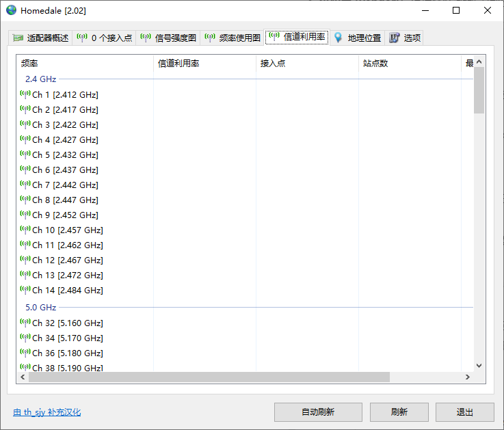Click antenna icon beside Ch 9 [2.452 GHz]
Image resolution: width=504 pixels, height=430 pixels.
(x=25, y=215)
